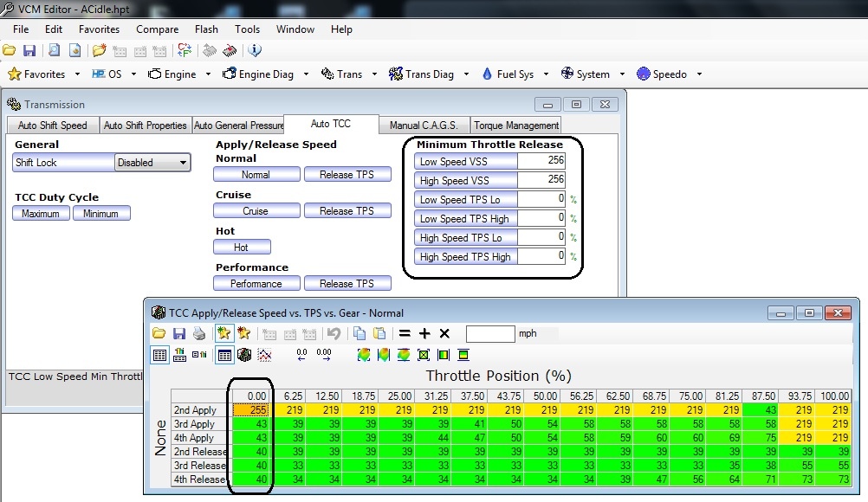
Task: Expand the Trans Diag dropdown arrow
Action: click(x=466, y=74)
